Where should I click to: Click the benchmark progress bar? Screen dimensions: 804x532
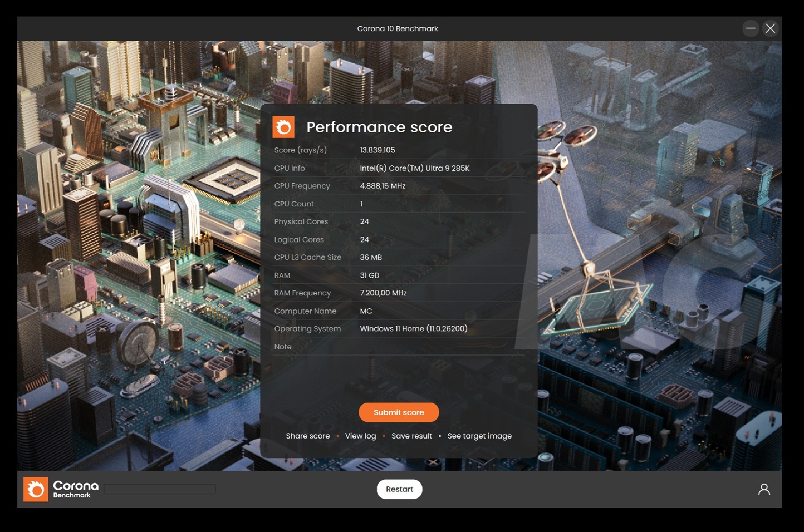160,489
